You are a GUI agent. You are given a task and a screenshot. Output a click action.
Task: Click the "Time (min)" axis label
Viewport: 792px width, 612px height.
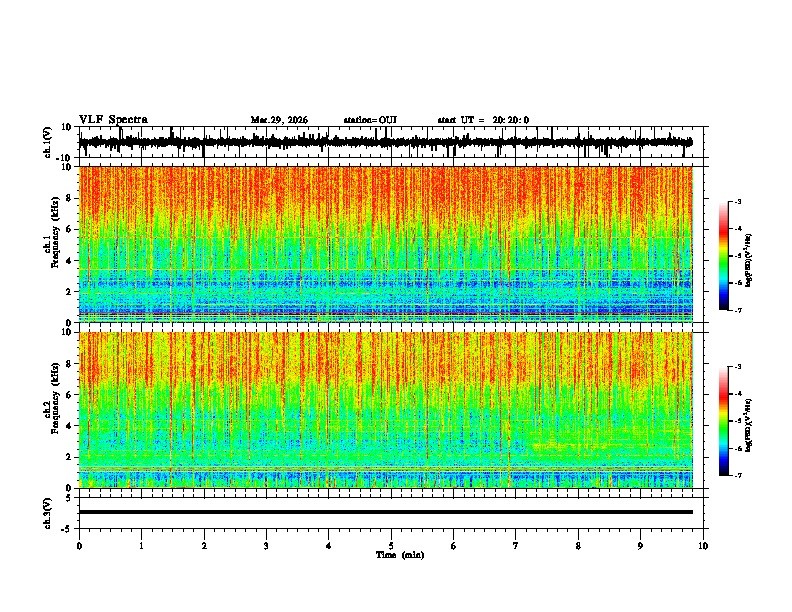(x=400, y=555)
